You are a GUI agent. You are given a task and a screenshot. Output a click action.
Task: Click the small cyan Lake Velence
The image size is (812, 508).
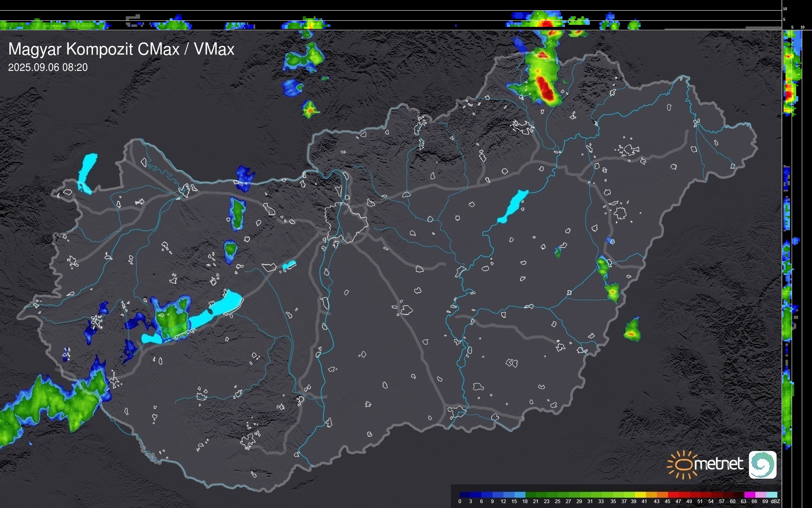coord(289,266)
